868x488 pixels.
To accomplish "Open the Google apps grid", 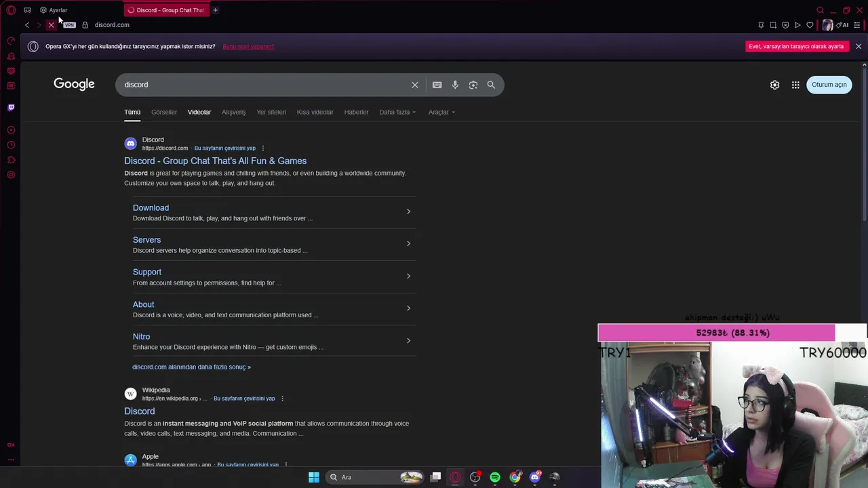I will (795, 85).
